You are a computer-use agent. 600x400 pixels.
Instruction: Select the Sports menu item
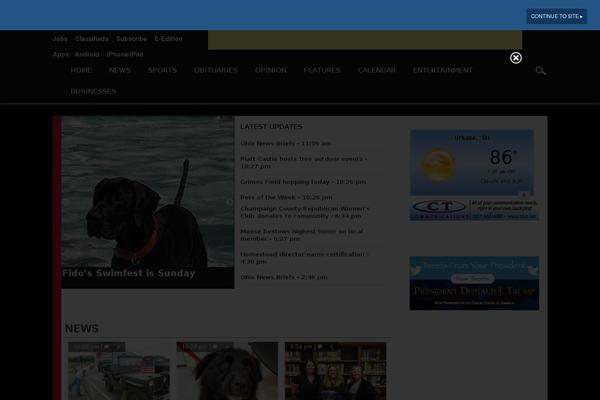(163, 70)
